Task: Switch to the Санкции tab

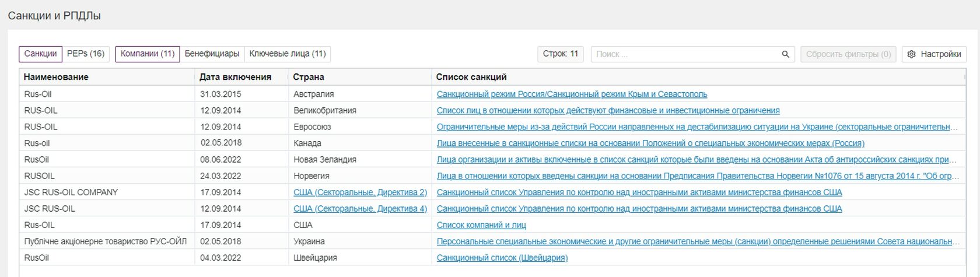Action: (40, 54)
